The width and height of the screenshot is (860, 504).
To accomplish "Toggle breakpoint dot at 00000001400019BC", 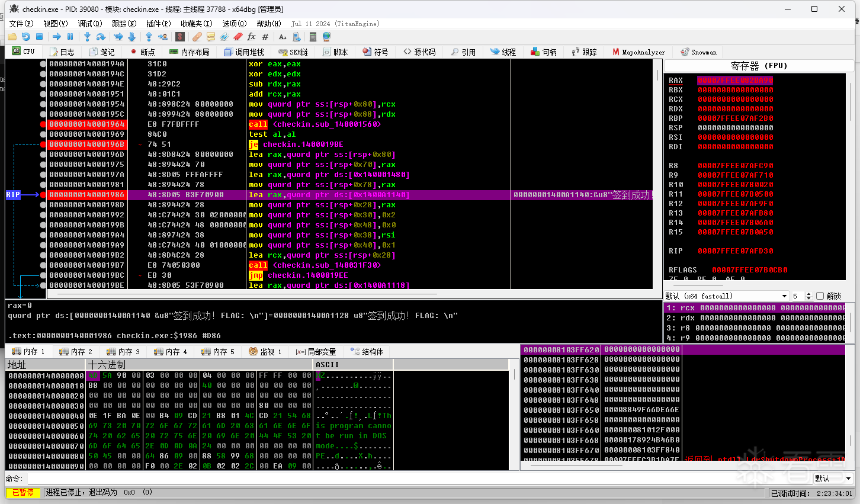I will [x=43, y=275].
